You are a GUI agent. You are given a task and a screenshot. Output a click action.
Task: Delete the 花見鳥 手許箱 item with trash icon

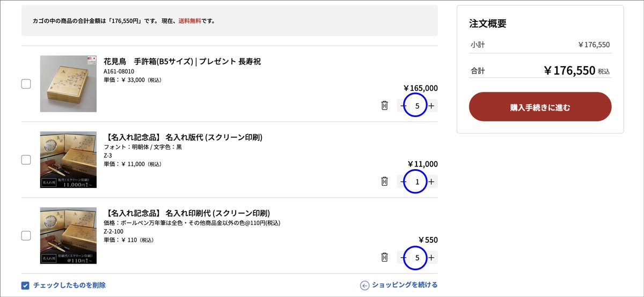click(x=384, y=105)
